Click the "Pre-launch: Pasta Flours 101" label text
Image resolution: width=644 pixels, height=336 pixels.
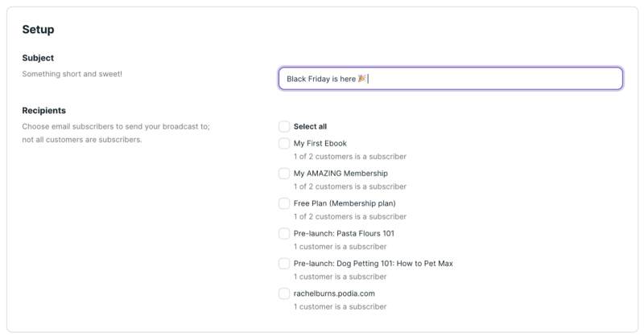tap(344, 233)
